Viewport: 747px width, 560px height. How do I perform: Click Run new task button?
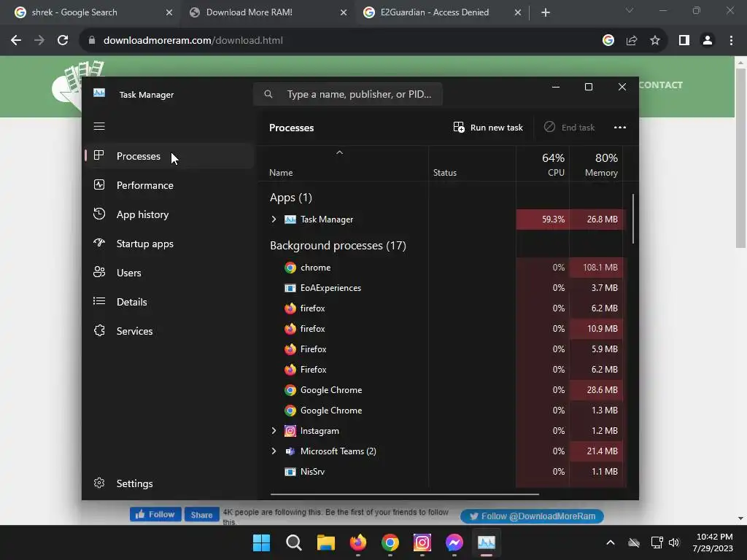[x=488, y=127]
